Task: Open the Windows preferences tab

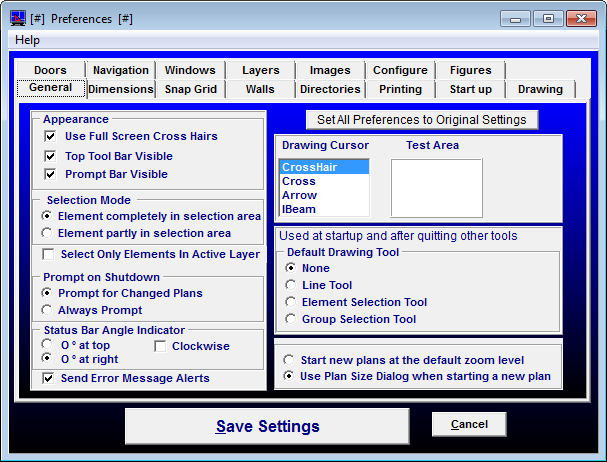Action: click(190, 70)
